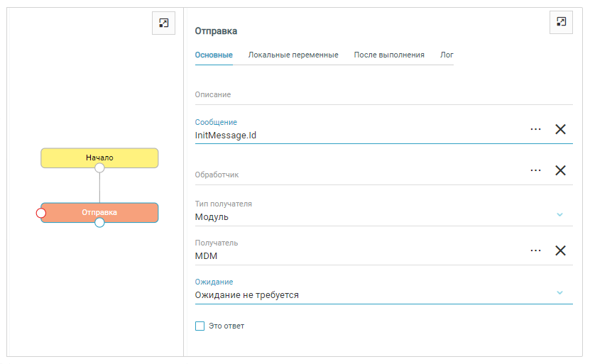Open the Обработчик browse dialog (three dots)
590x364 pixels.
(535, 170)
